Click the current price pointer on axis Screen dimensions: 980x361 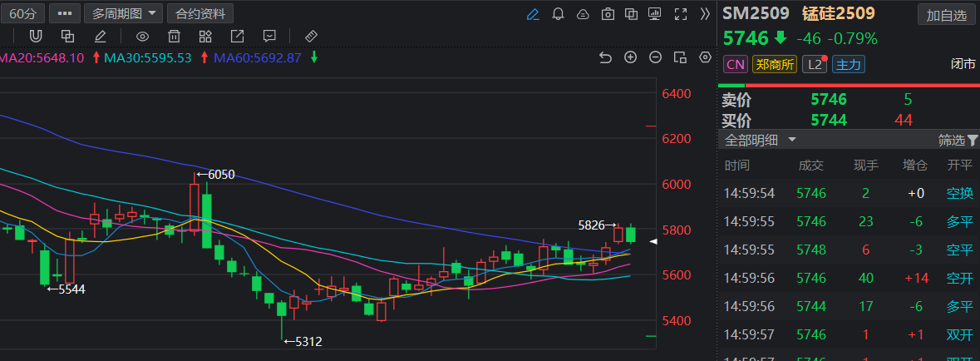pos(654,241)
